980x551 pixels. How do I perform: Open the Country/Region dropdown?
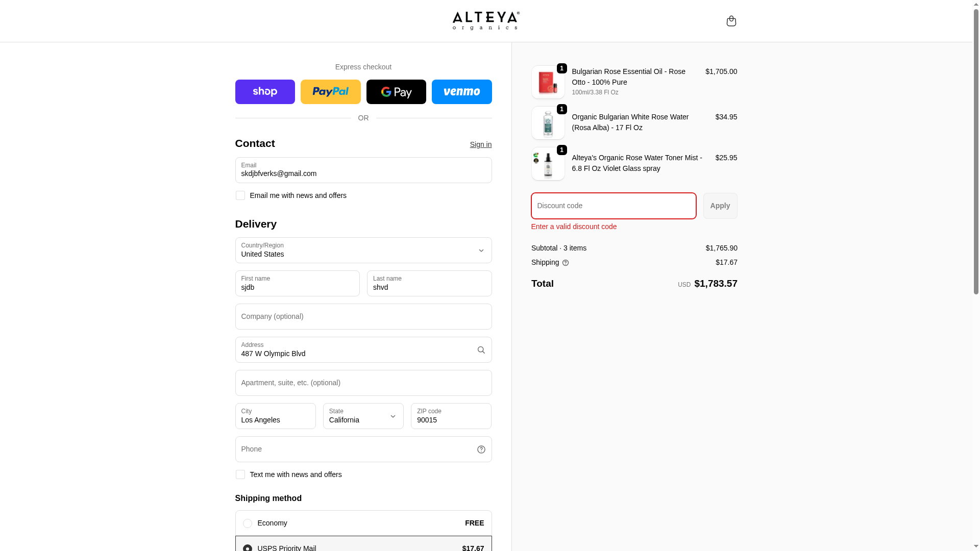point(363,251)
